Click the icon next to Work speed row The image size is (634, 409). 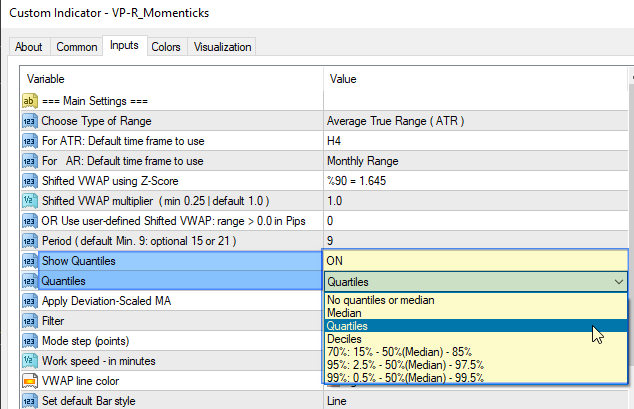point(29,361)
